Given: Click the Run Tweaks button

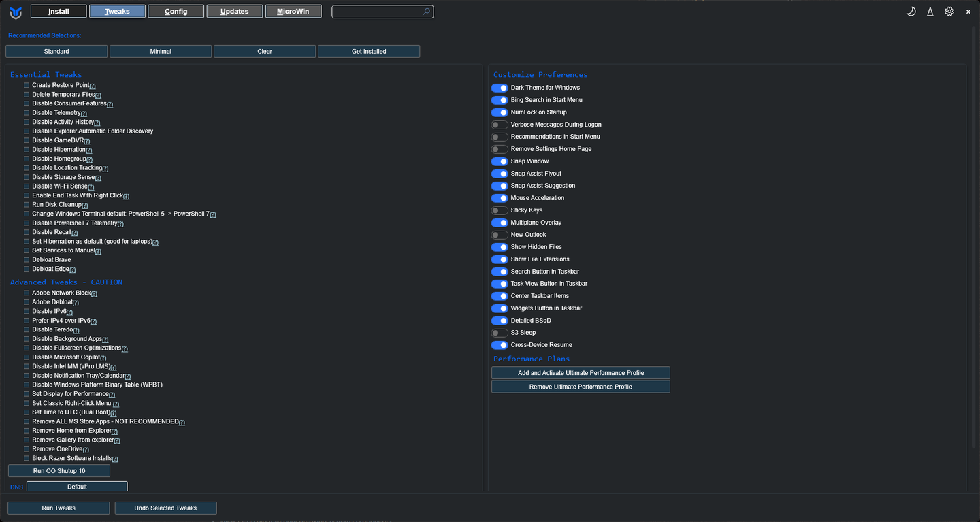Looking at the screenshot, I should (x=59, y=508).
